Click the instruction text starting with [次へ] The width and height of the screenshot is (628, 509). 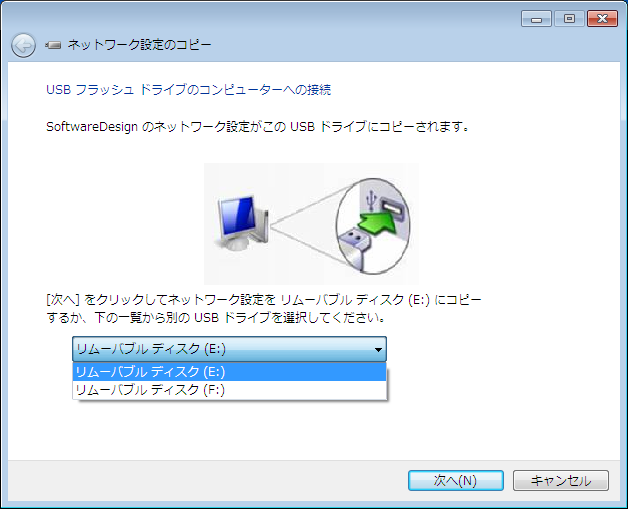tap(264, 309)
